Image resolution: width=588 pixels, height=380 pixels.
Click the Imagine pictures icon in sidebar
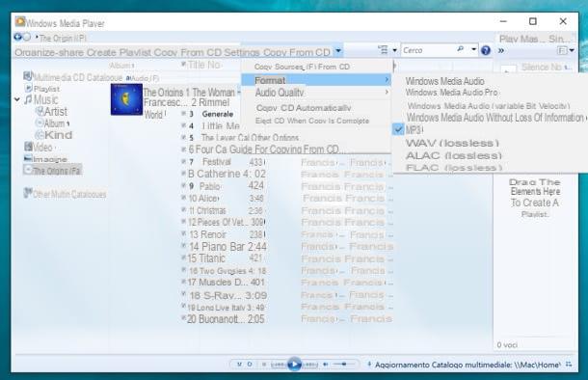tap(28, 158)
